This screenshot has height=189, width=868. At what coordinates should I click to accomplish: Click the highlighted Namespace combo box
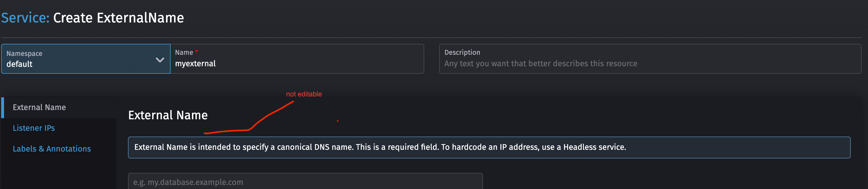point(86,59)
